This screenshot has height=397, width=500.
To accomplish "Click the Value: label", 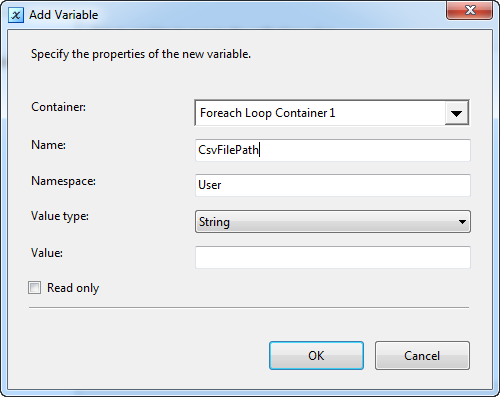I will coord(47,253).
